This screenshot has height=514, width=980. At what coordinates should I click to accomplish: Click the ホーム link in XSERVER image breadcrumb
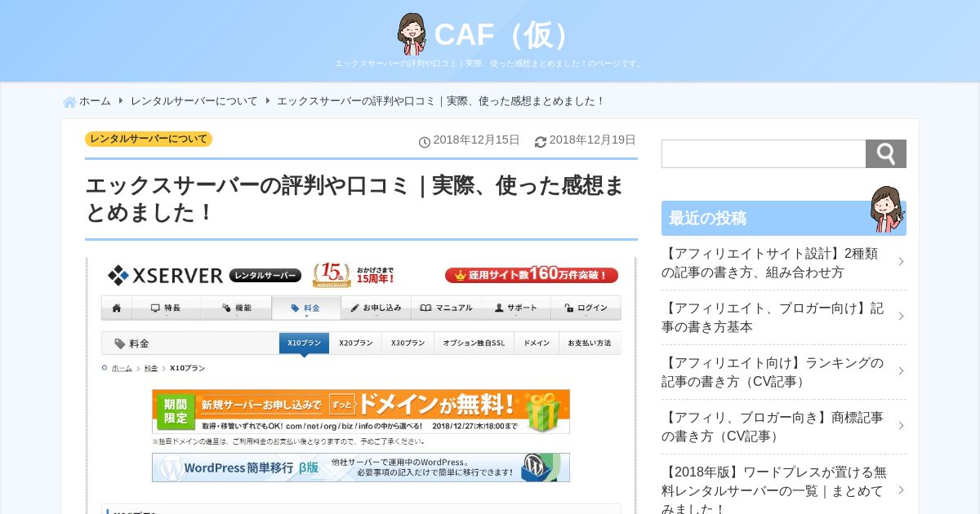pos(122,368)
